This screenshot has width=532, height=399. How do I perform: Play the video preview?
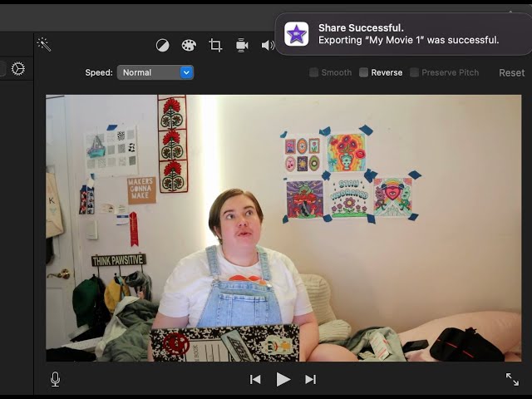283,379
